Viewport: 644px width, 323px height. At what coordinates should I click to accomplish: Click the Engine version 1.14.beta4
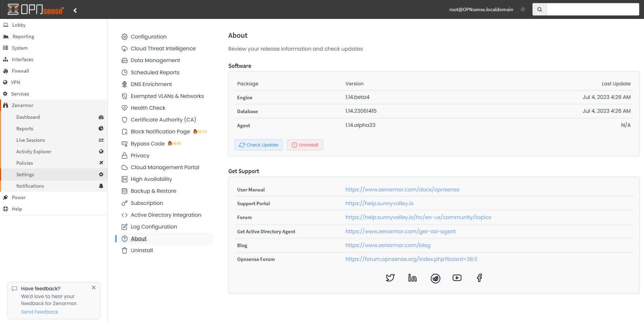[x=357, y=97]
